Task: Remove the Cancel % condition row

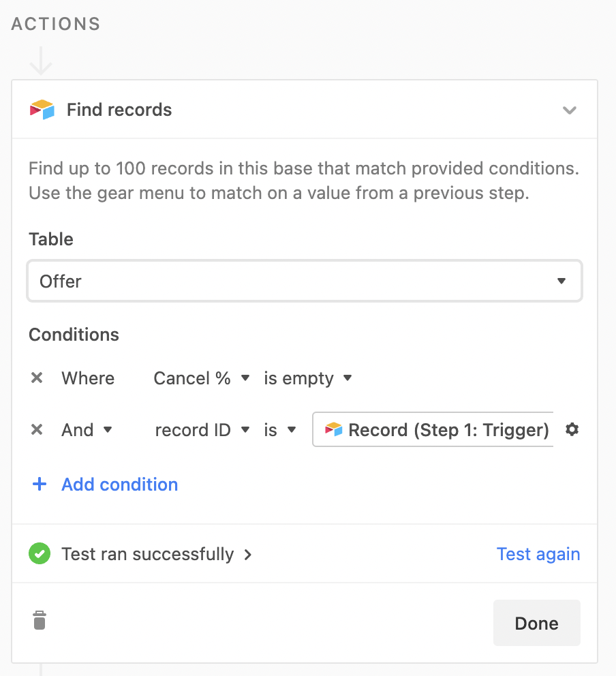Action: 37,378
